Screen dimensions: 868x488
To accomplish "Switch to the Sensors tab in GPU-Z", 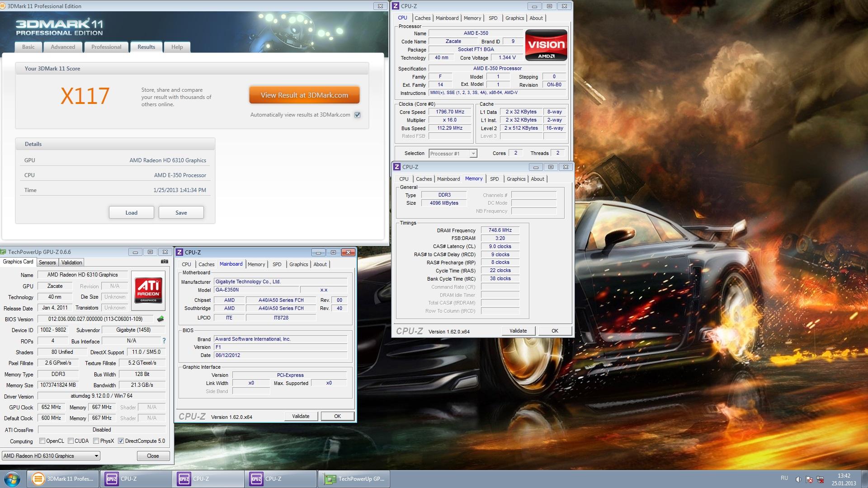I will [47, 263].
